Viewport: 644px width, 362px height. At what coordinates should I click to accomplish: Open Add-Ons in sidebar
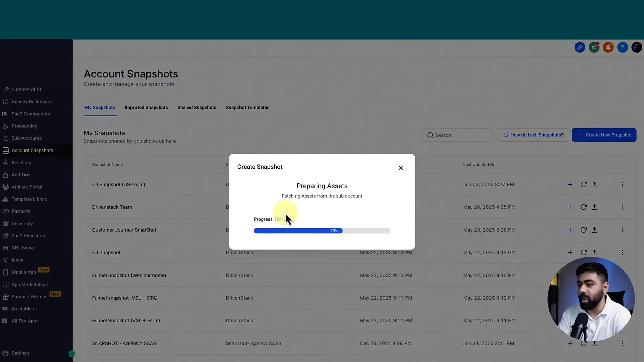[21, 175]
